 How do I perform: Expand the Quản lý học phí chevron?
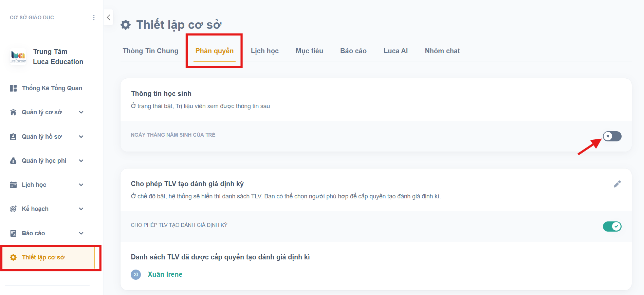[81, 161]
